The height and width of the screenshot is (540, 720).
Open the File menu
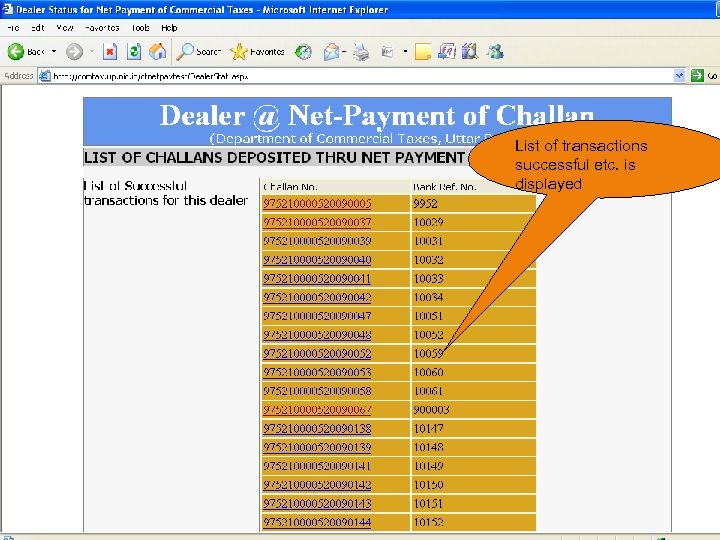[x=13, y=28]
